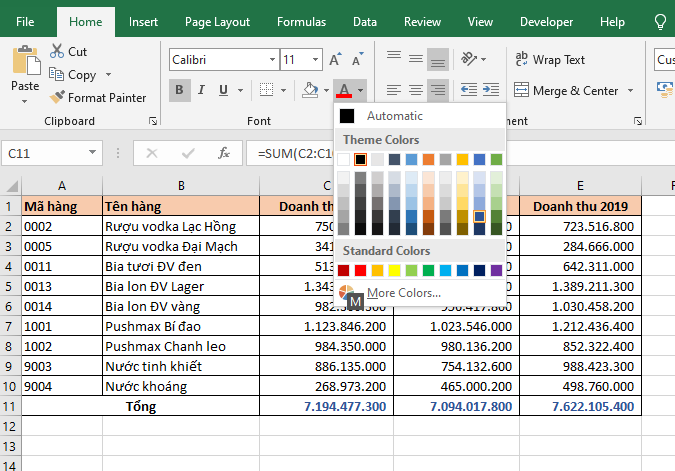Toggle Bold formatting

[x=180, y=91]
